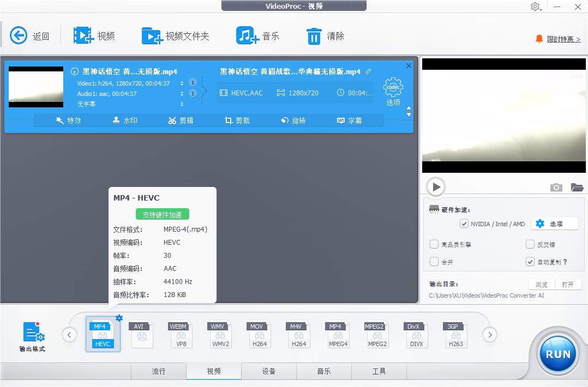Uncheck NVIDIA / Intel / AMD hardware acceleration
This screenshot has width=588, height=387.
464,223
